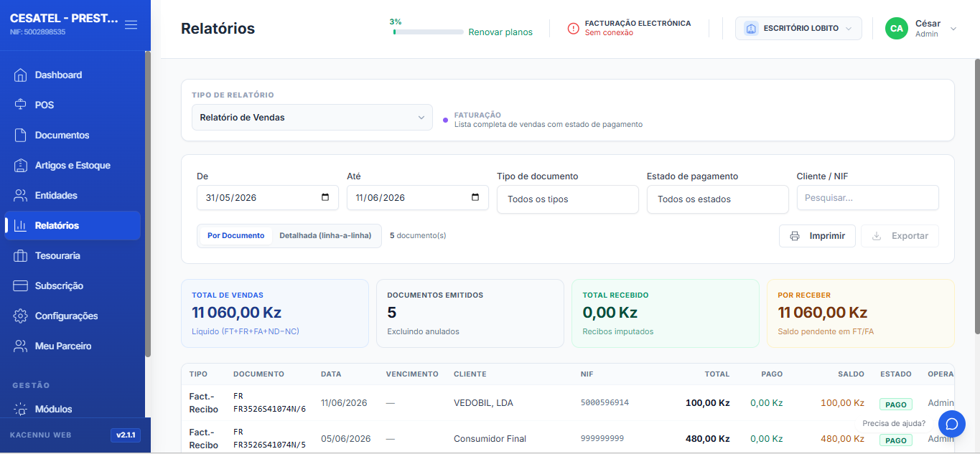Click the Cliente / NIF search field
980x454 pixels.
(x=868, y=198)
